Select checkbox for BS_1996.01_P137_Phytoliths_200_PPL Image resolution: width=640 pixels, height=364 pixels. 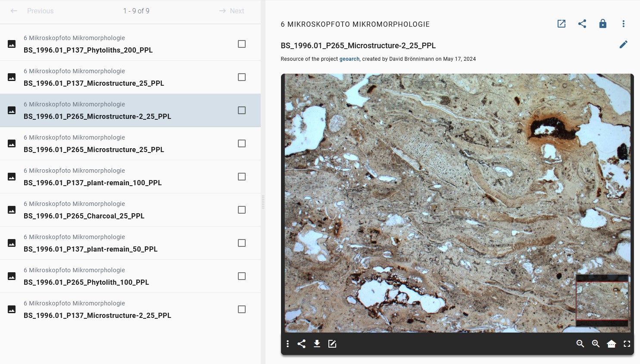pyautogui.click(x=242, y=44)
